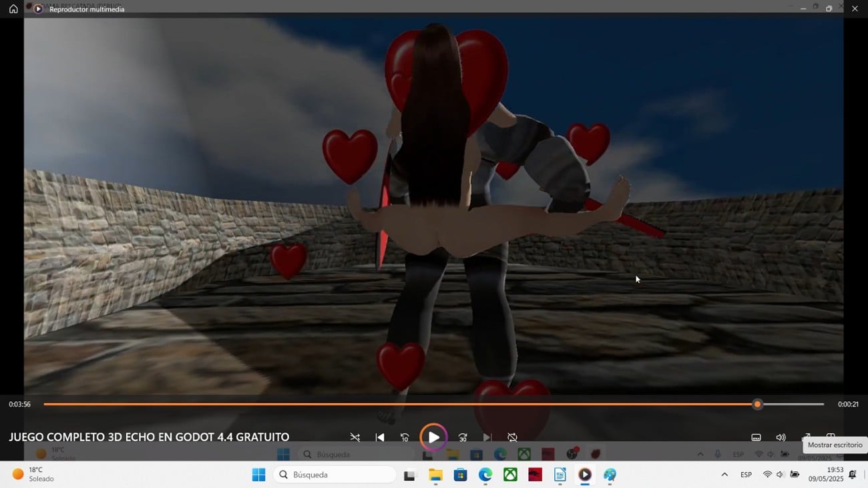Open the Windows Start menu
The width and height of the screenshot is (868, 488).
[258, 475]
